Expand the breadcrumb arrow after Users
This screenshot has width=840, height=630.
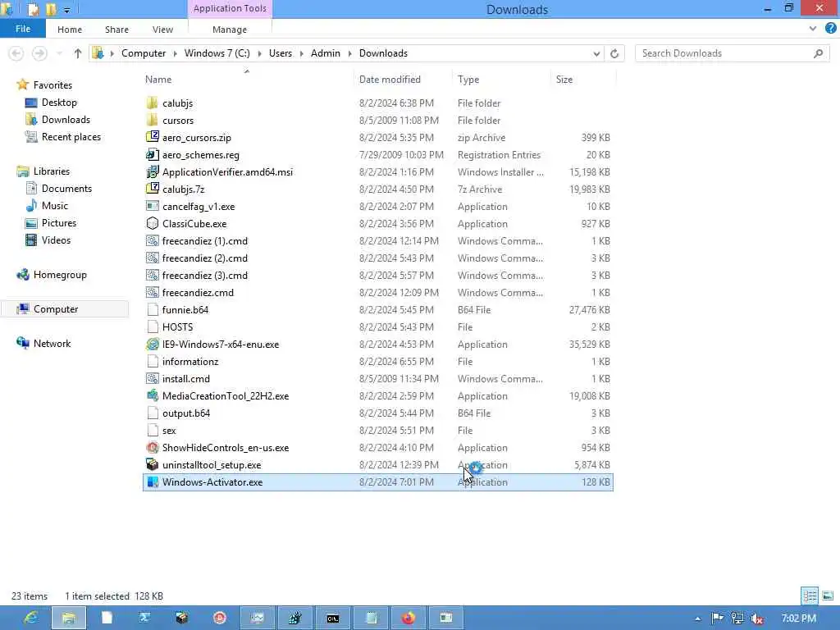point(301,53)
